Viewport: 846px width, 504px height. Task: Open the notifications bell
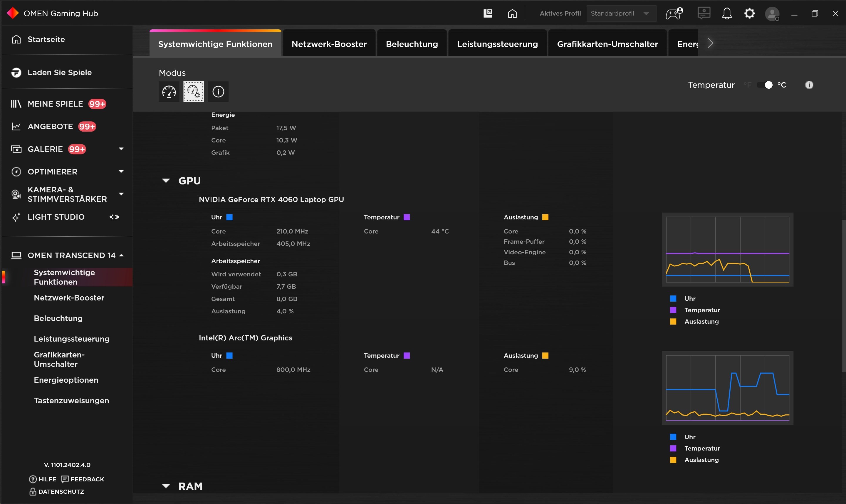pos(727,13)
